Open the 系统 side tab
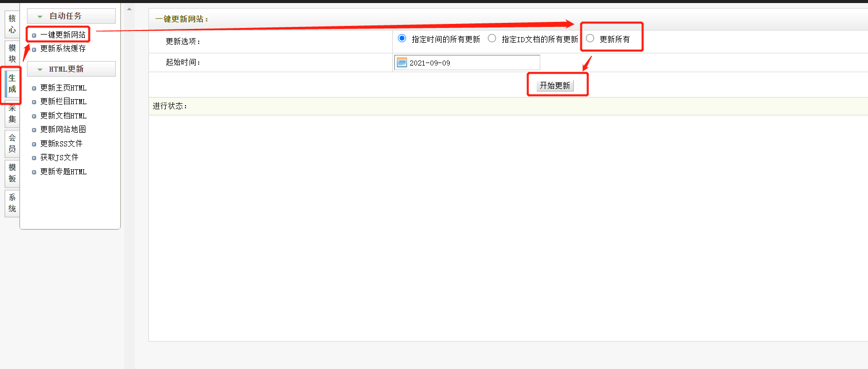This screenshot has width=868, height=369. [x=12, y=203]
